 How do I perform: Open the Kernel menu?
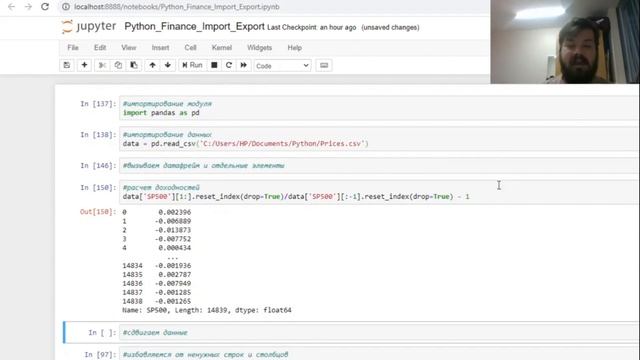click(222, 48)
